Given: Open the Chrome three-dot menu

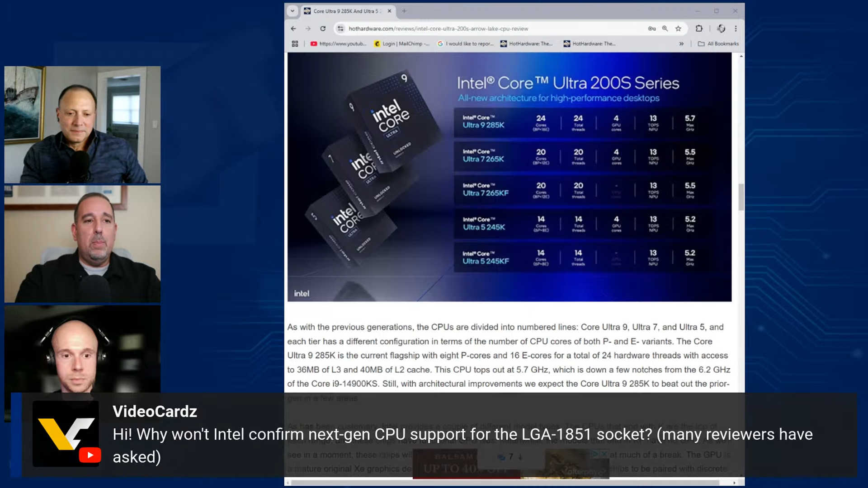Looking at the screenshot, I should coord(736,28).
